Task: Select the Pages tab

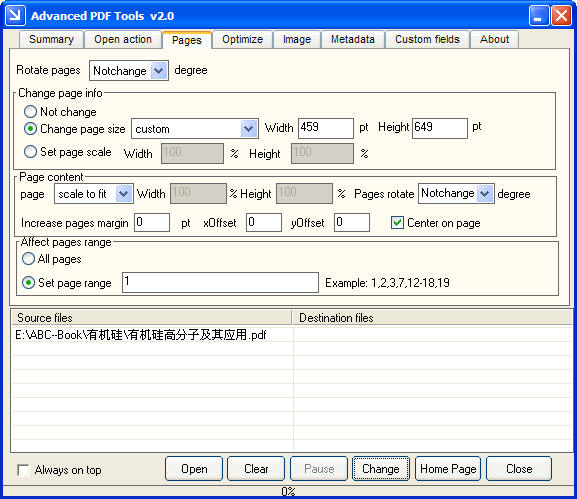Action: 187,40
